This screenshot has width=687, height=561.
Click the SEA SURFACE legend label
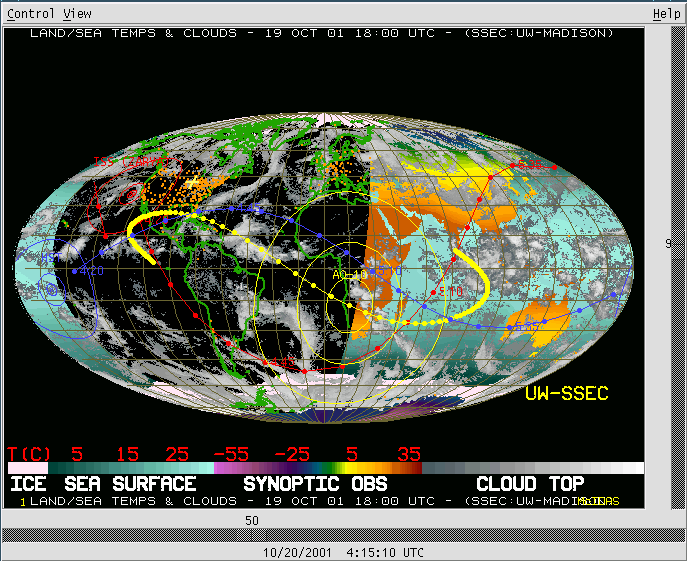click(130, 484)
